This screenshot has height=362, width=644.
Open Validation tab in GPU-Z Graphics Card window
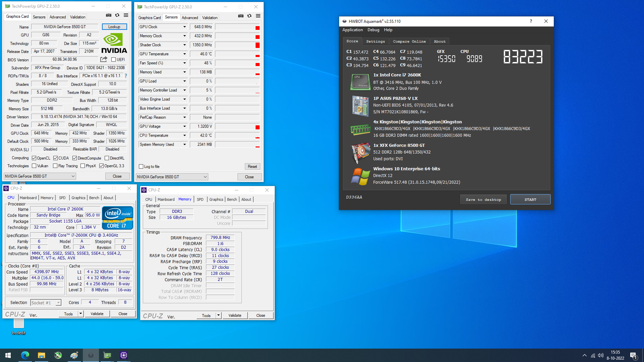(77, 17)
